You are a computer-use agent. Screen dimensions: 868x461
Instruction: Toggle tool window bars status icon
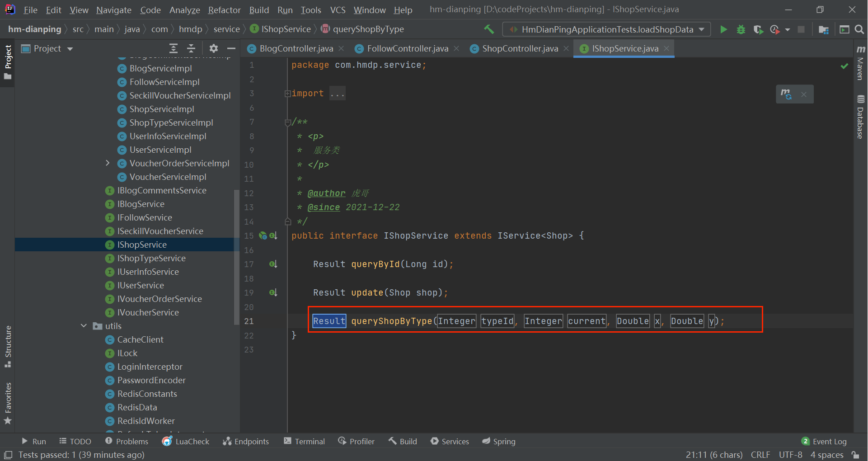point(8,455)
